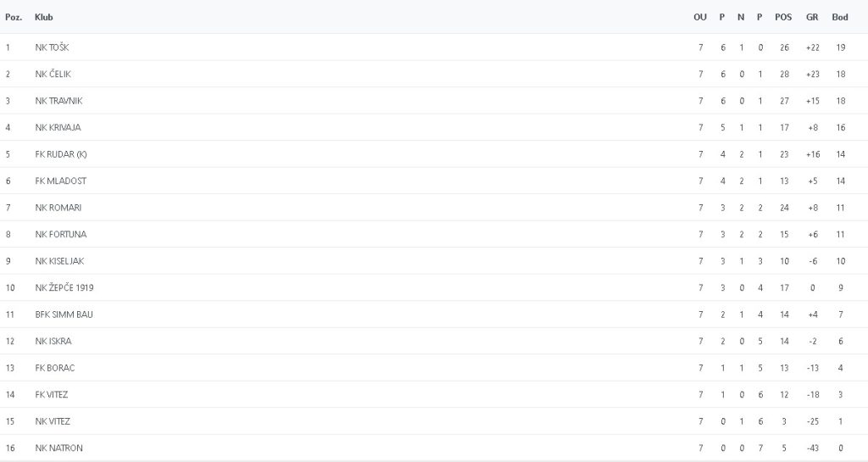Select NK ČELIK in the standings
868x462 pixels.
53,74
